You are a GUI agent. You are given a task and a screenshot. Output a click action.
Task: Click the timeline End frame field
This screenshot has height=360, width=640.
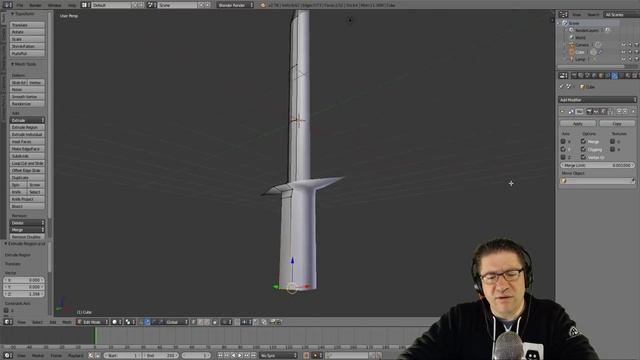pos(160,356)
